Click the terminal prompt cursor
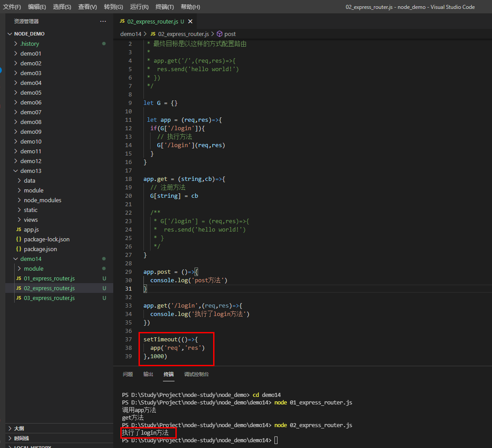 click(276, 440)
